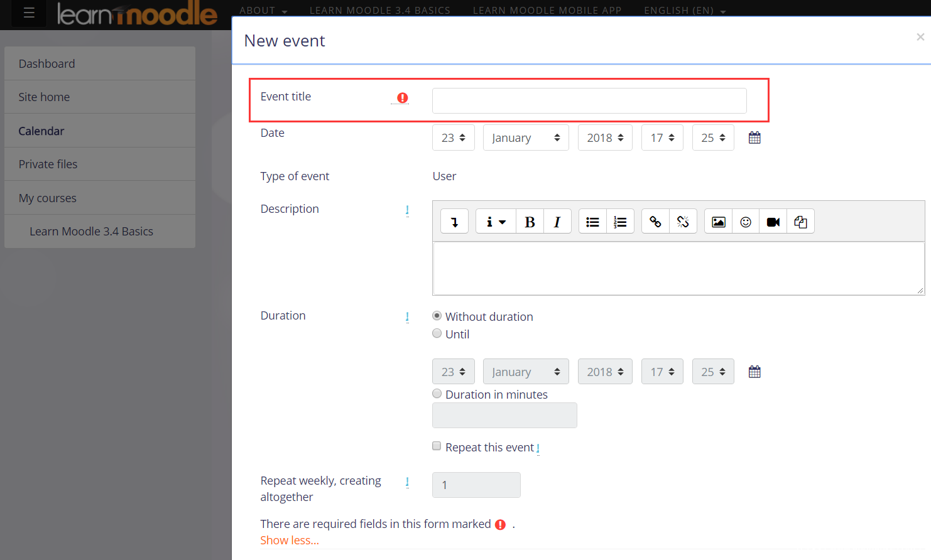Viewport: 931px width, 560px height.
Task: Insert an ordered numbered list
Action: tap(620, 222)
